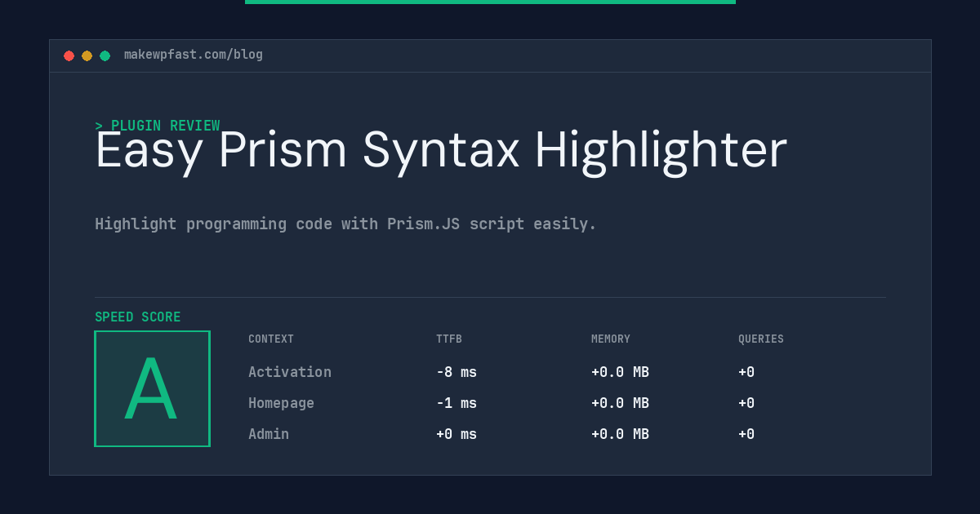980x514 pixels.
Task: Click the 'SPEED SCORE' label
Action: click(138, 317)
